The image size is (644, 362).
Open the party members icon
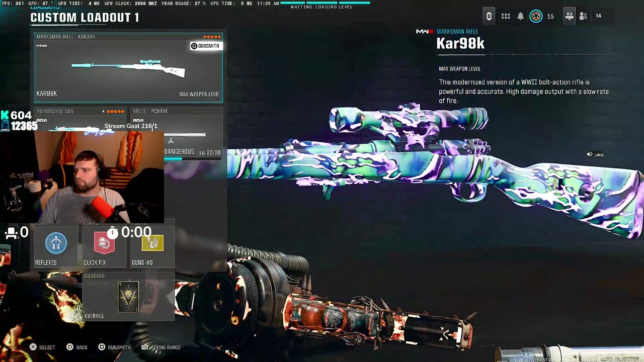click(x=583, y=16)
